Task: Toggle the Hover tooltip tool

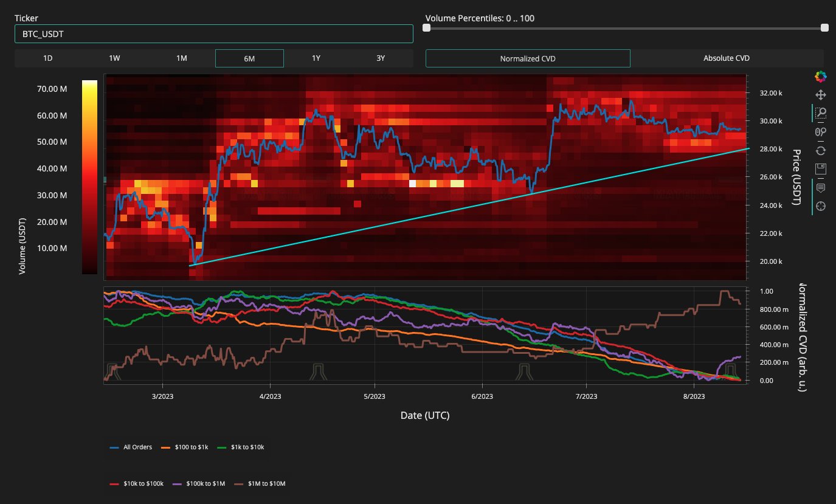Action: [x=821, y=187]
